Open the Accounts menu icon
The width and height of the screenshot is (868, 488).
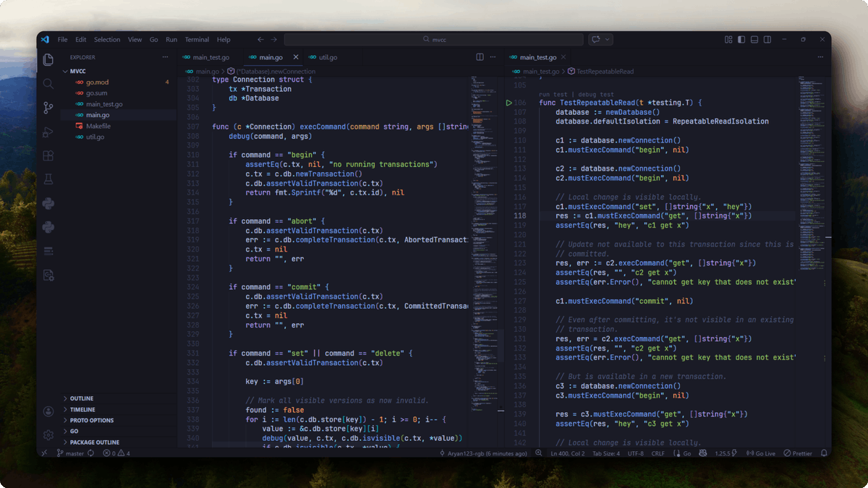[48, 411]
